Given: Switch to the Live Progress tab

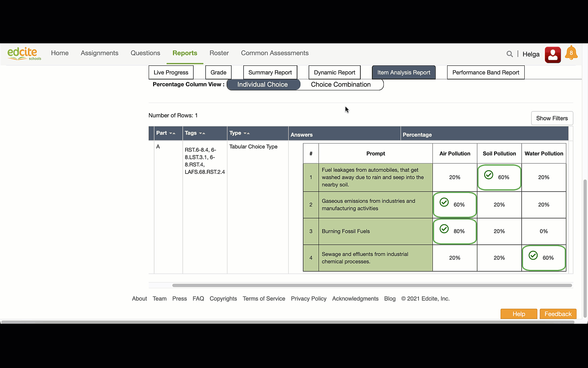Looking at the screenshot, I should [x=171, y=73].
